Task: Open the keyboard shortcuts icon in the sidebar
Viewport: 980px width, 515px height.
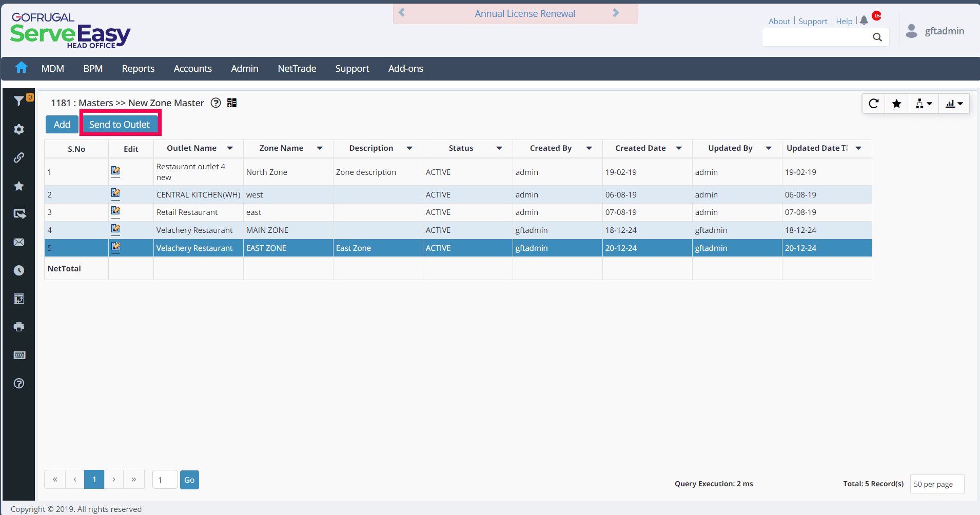Action: coord(19,355)
